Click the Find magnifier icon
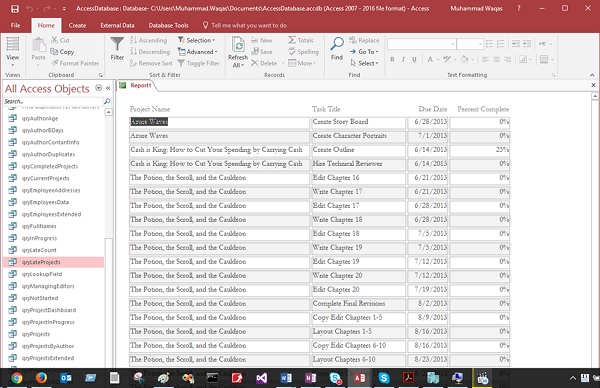This screenshot has width=600, height=388. point(337,44)
